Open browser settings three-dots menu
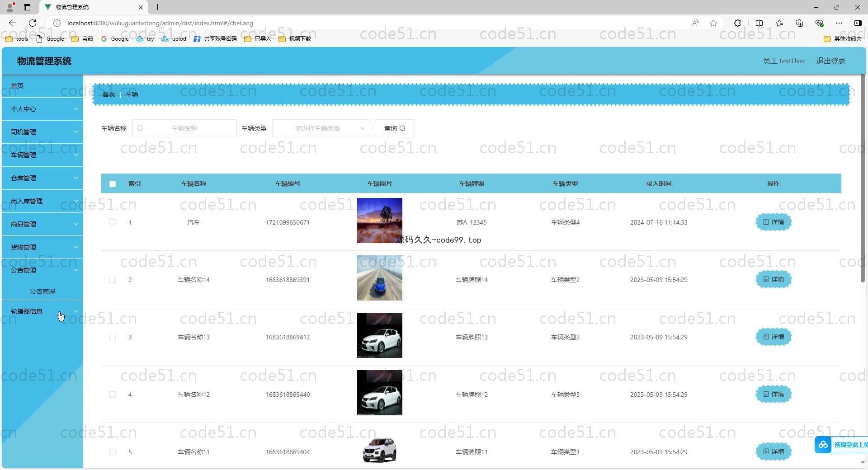This screenshot has width=868, height=470. [x=839, y=23]
